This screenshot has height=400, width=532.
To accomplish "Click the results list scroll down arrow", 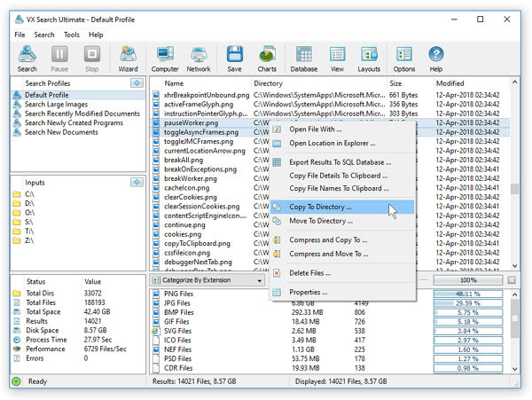I will (514, 266).
